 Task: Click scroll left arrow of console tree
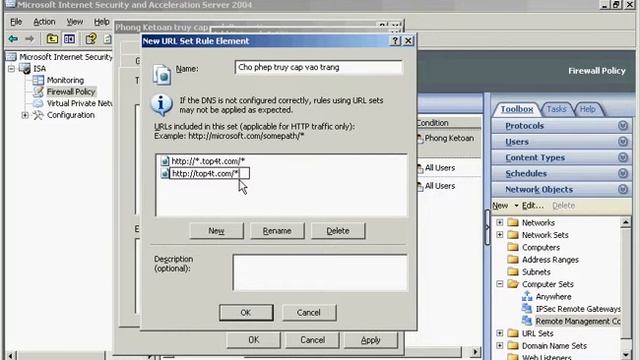coord(11,355)
